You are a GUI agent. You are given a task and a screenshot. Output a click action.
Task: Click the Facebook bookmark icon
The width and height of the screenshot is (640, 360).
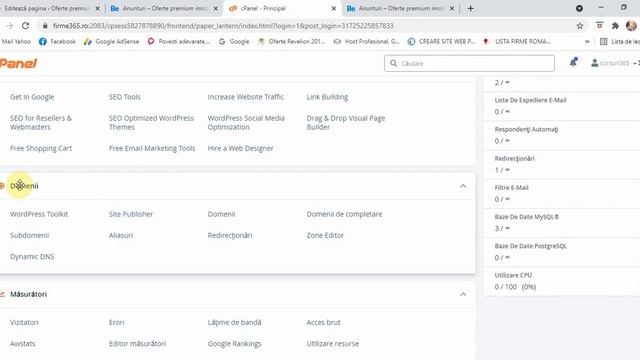(42, 42)
